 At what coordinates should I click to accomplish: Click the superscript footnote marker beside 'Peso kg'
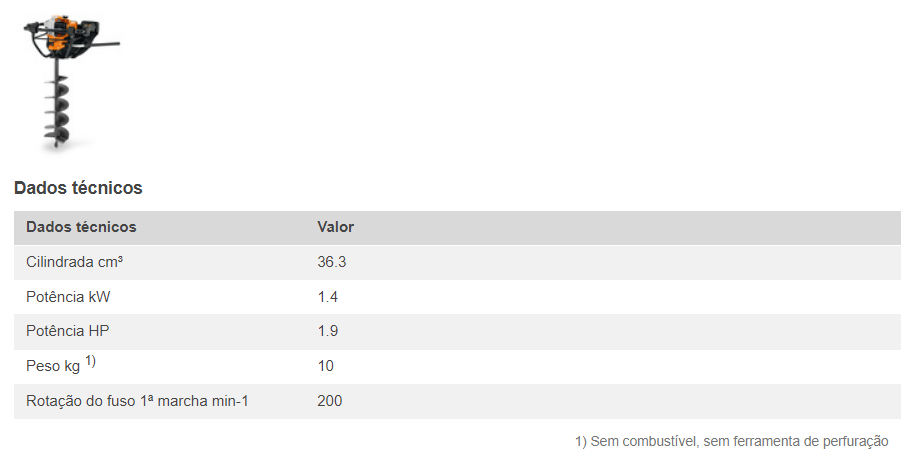point(90,361)
